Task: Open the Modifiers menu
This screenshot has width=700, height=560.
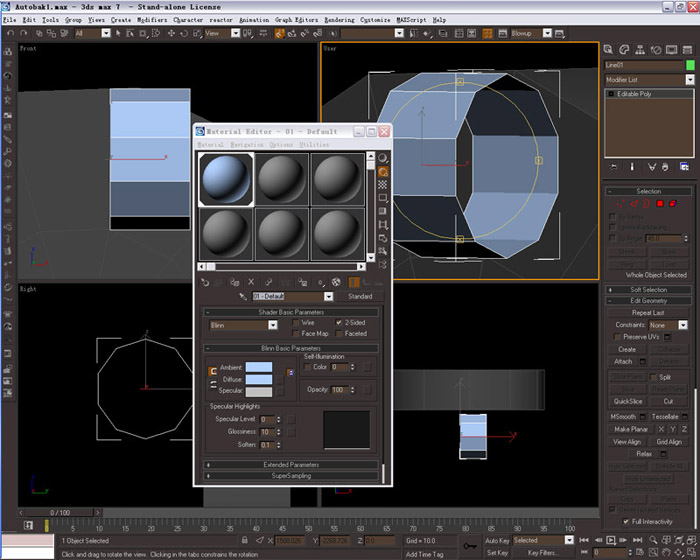Action: coord(152,20)
